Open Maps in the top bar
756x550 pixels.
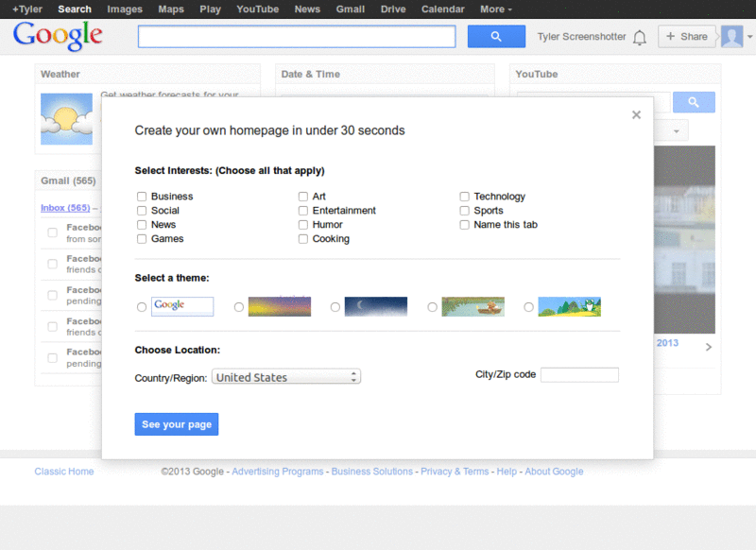[x=171, y=9]
